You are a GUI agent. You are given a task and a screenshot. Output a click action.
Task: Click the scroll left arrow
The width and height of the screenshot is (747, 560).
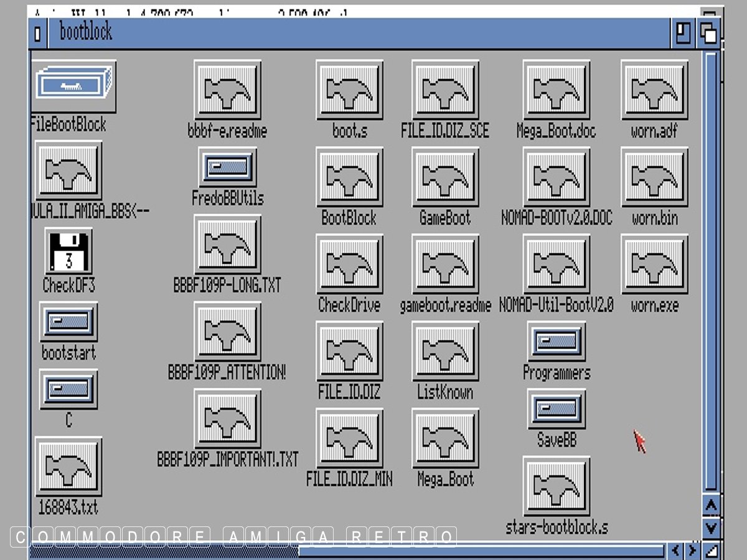pos(675,551)
